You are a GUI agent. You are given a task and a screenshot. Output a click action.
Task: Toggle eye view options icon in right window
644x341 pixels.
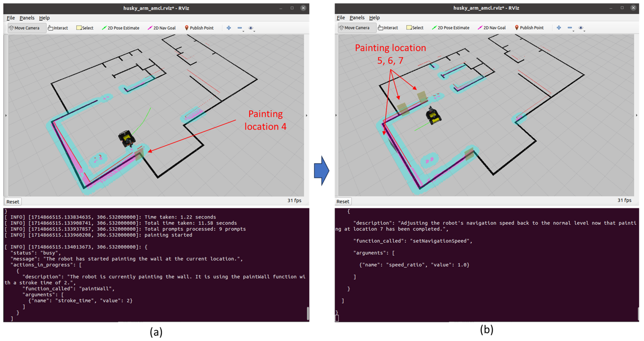point(581,28)
